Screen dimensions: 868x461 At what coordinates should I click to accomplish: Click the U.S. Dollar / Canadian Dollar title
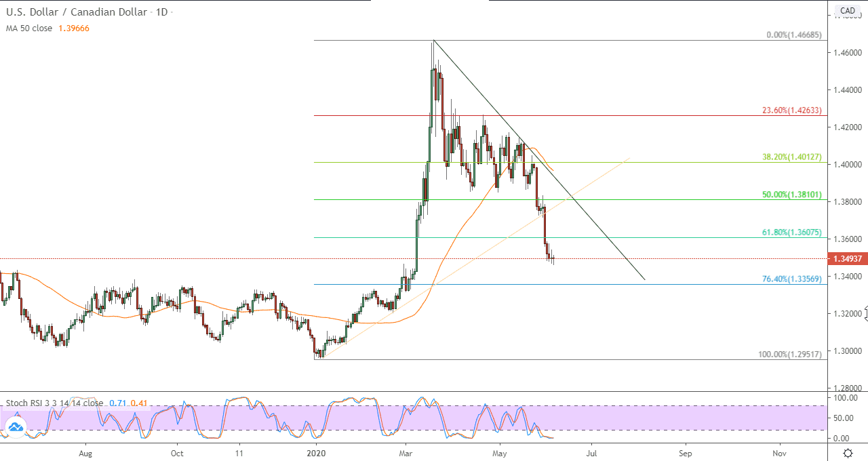[x=77, y=12]
